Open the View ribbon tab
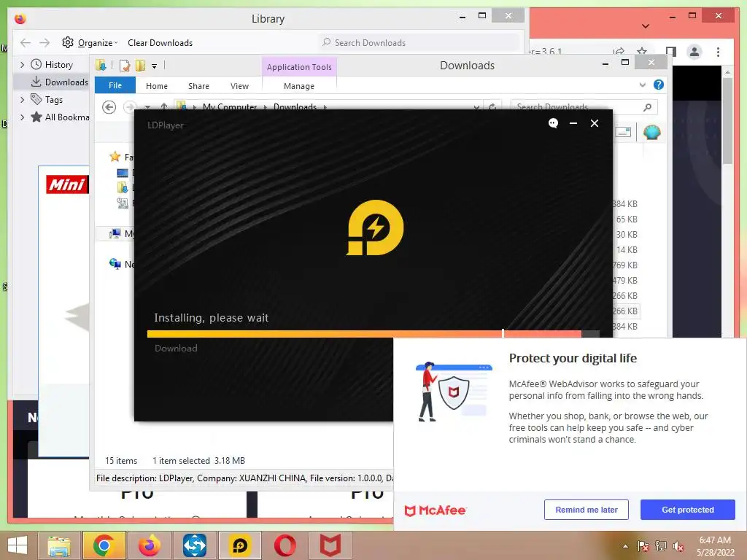The width and height of the screenshot is (747, 560). tap(239, 86)
